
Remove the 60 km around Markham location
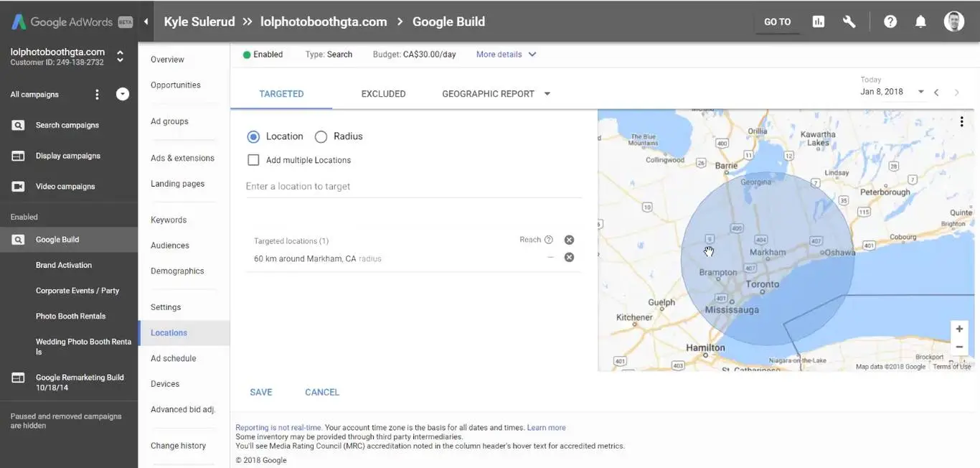[x=569, y=257]
